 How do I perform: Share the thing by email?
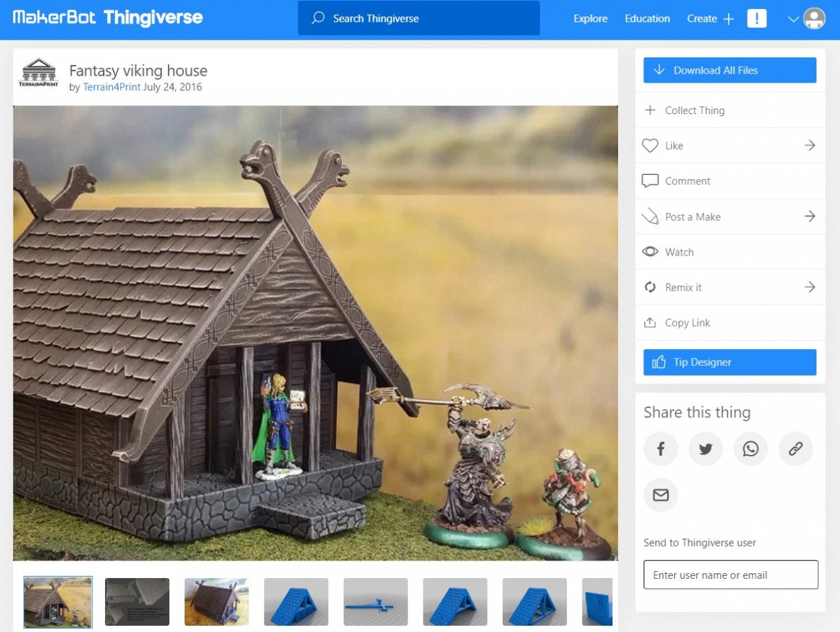[x=660, y=495]
